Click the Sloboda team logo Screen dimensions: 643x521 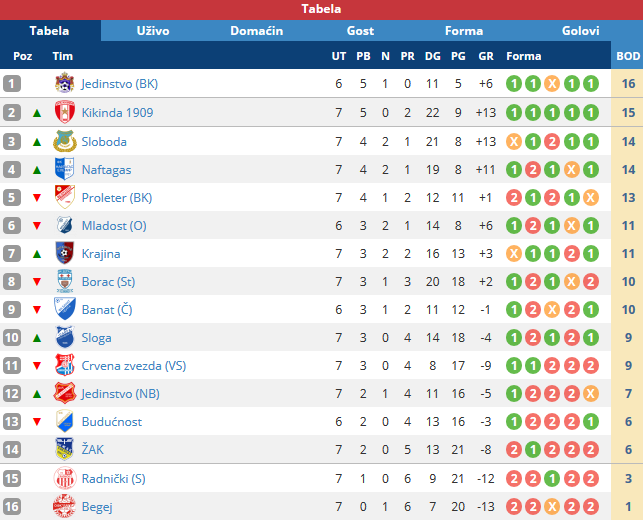pos(64,142)
